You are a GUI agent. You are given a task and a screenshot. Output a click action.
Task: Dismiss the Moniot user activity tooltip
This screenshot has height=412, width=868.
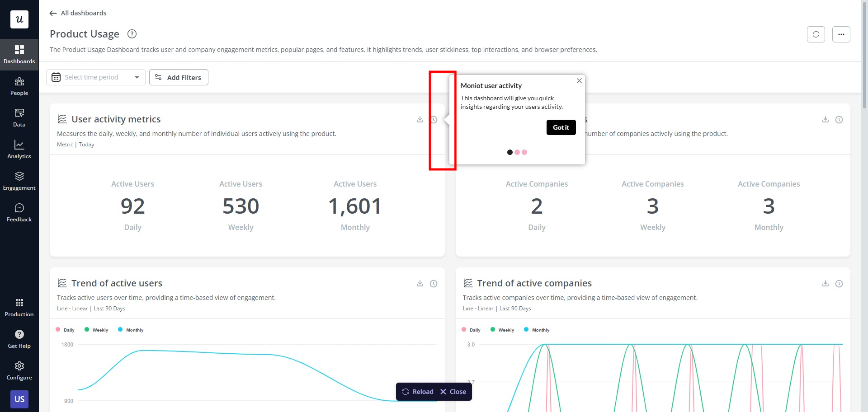coord(579,81)
